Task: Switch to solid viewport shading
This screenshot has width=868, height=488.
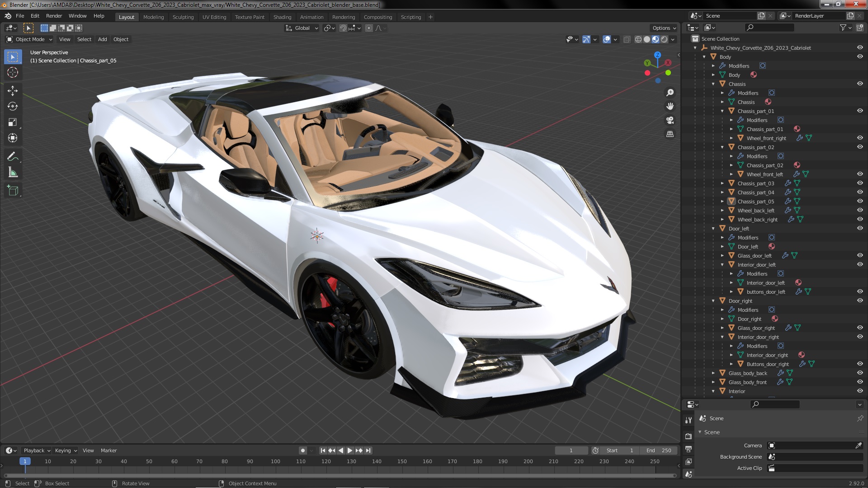Action: pos(647,39)
